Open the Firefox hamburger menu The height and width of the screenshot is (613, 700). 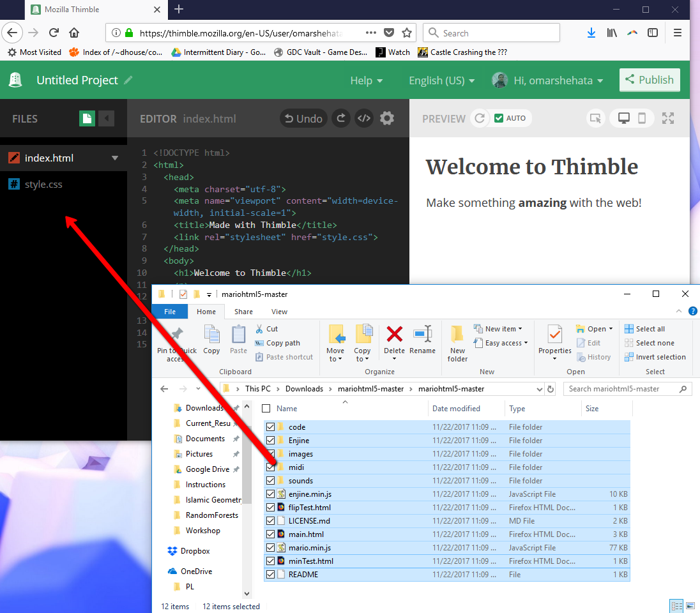tap(677, 33)
